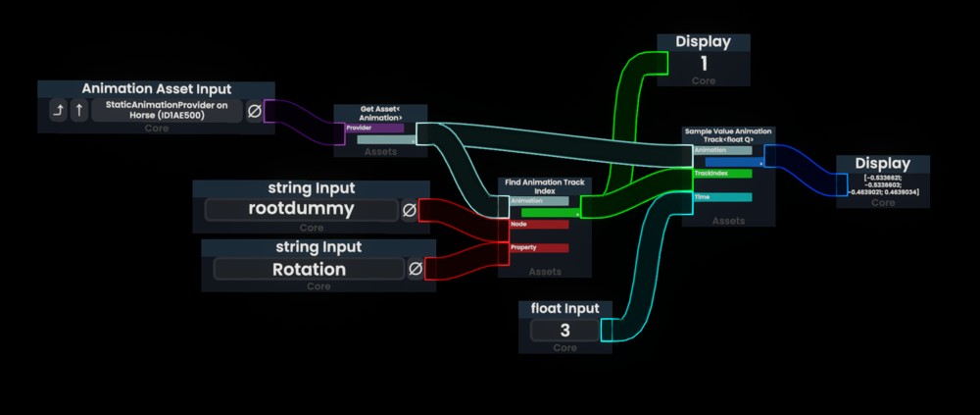Click the blue output bar of Sample Value node
The image size is (980, 415).
[733, 162]
